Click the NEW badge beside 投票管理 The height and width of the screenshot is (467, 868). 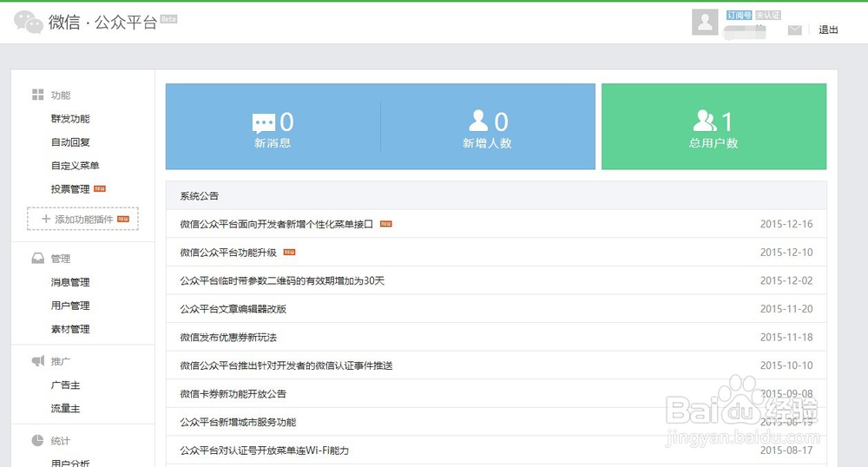coord(100,188)
